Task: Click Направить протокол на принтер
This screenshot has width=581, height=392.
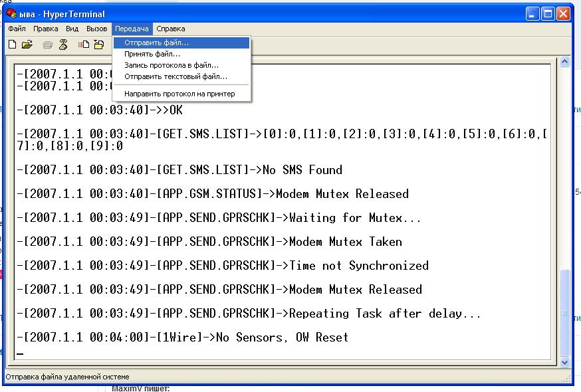Action: (179, 94)
